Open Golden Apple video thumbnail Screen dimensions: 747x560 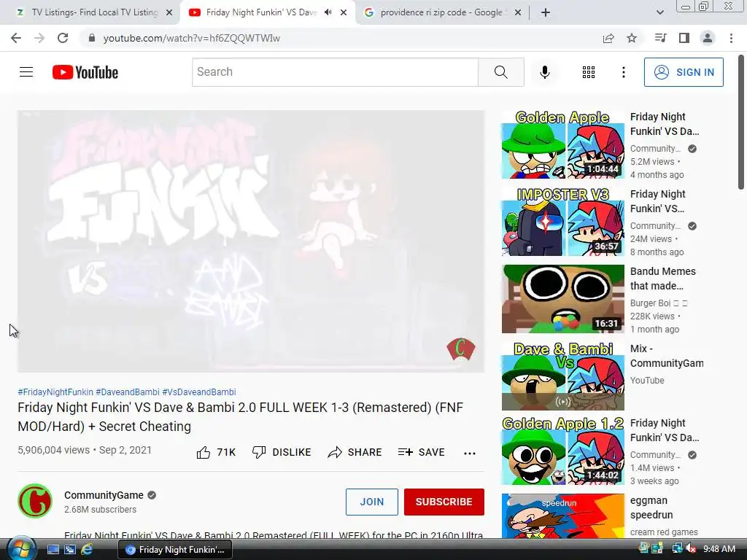562,145
